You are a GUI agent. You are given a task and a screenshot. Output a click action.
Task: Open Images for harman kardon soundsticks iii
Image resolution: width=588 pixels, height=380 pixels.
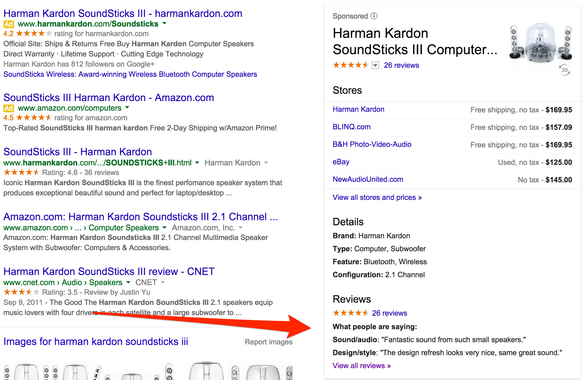point(96,342)
